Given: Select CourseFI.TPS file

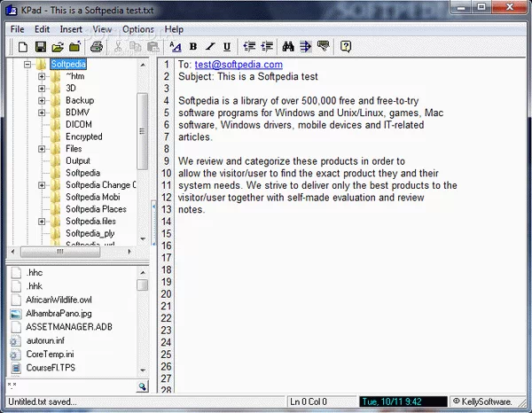Looking at the screenshot, I should click(x=51, y=368).
